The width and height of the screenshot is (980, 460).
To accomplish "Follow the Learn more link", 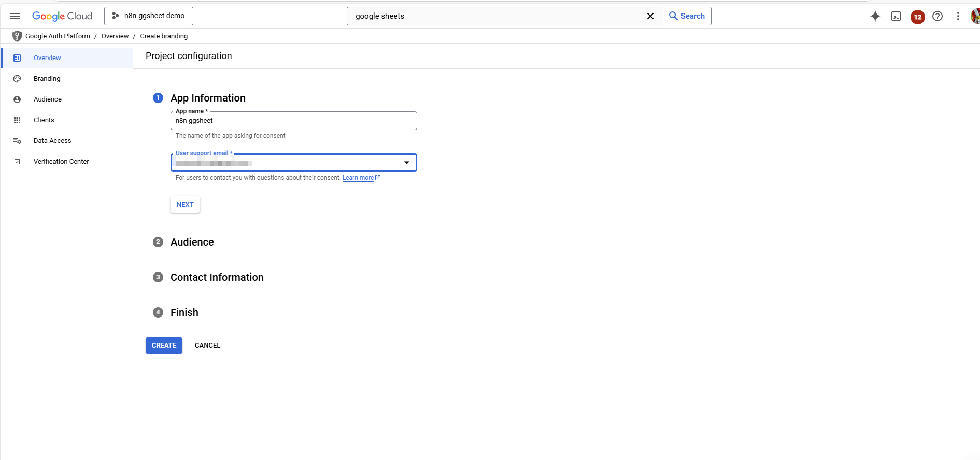I will tap(358, 178).
